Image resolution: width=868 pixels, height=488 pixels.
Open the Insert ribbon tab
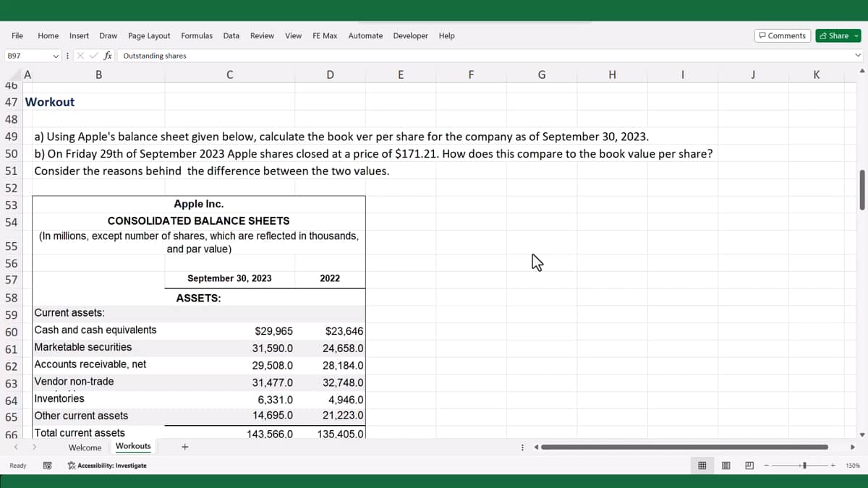point(80,35)
